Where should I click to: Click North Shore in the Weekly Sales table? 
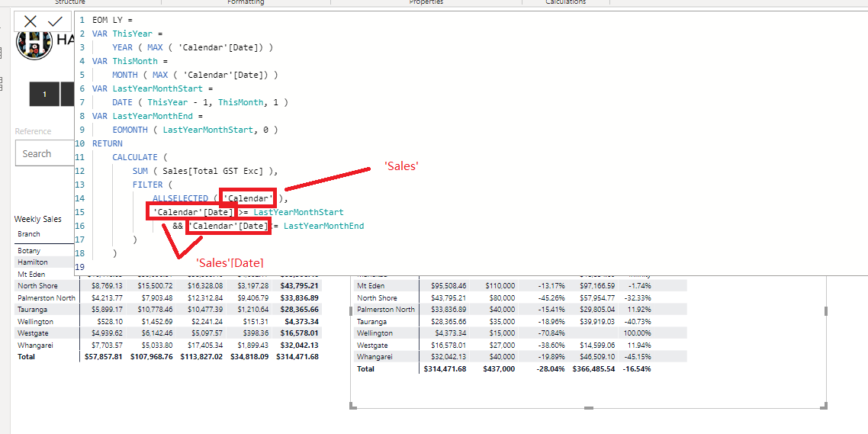coord(37,285)
